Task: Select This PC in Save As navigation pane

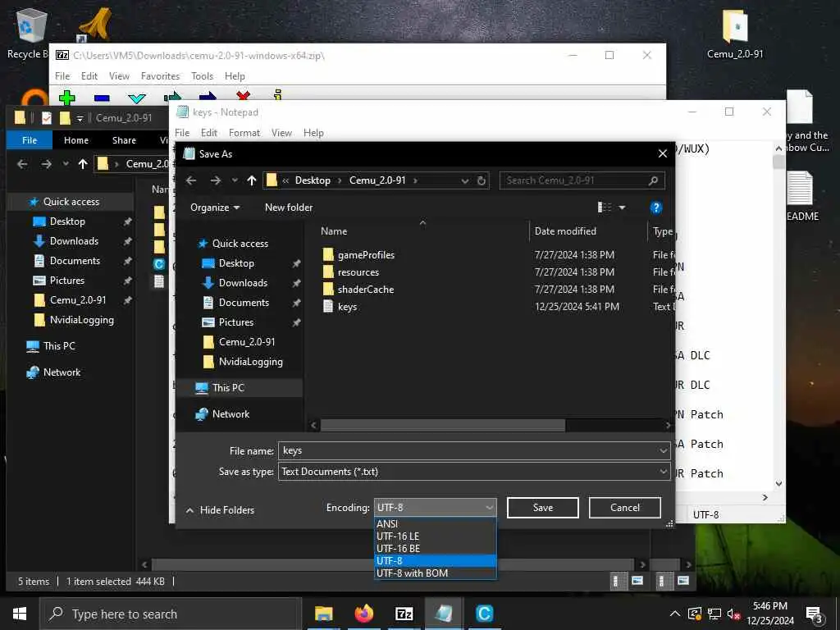Action: point(228,388)
